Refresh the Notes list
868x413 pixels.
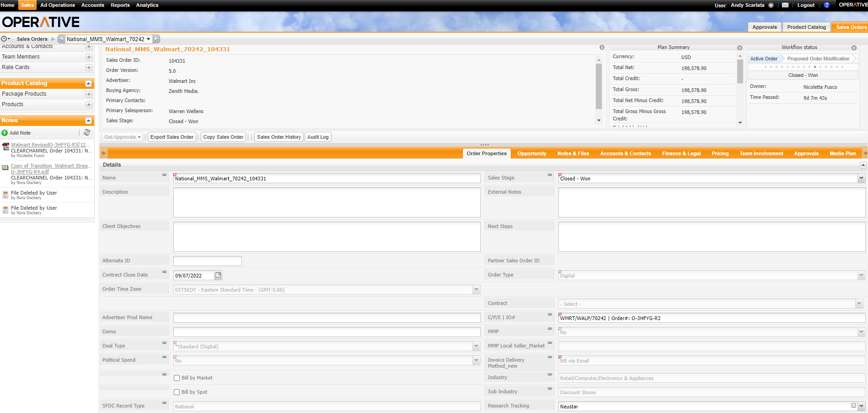coord(87,132)
